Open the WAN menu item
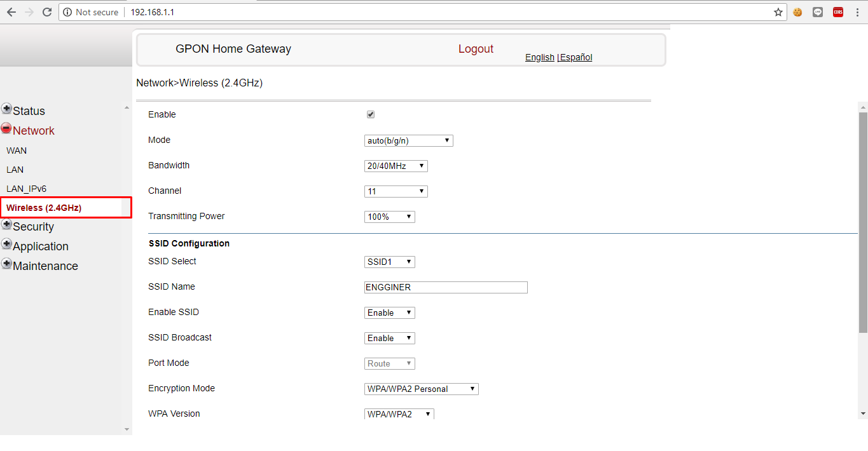This screenshot has height=451, width=868. point(17,151)
